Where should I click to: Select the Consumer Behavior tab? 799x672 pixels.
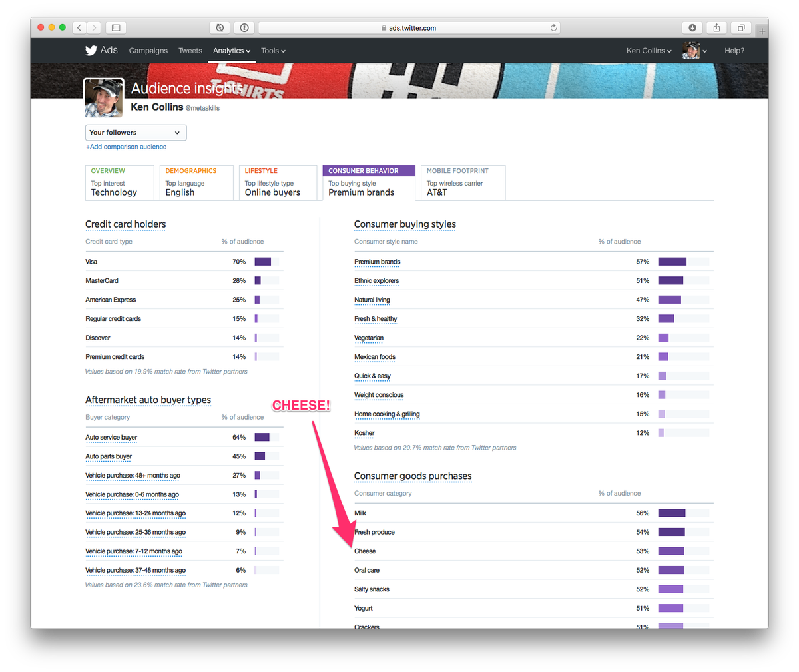(369, 182)
